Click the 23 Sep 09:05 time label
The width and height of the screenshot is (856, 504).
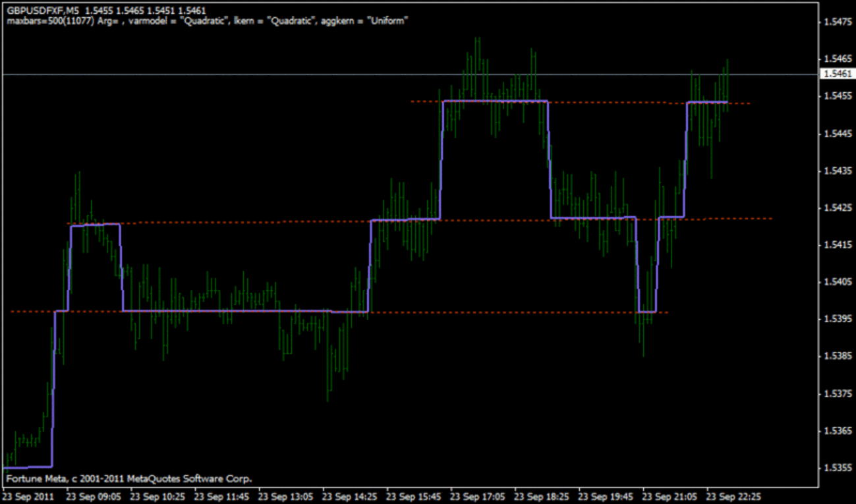pyautogui.click(x=94, y=495)
